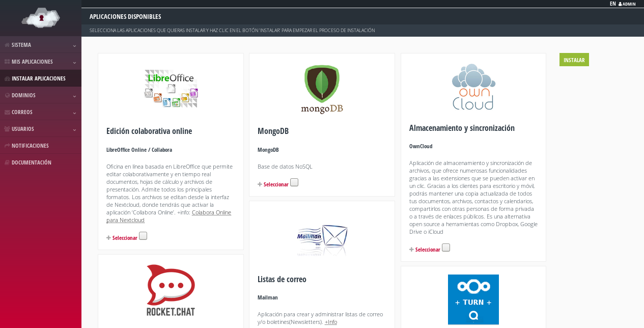644x328 pixels.
Task: Click 'Aplicaciones Disponibles' page title
Action: [125, 17]
